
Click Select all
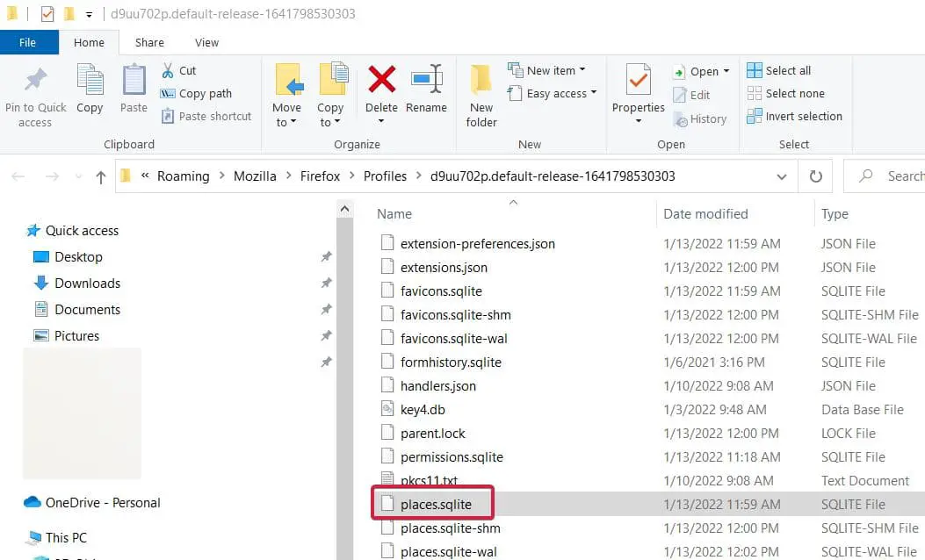778,71
